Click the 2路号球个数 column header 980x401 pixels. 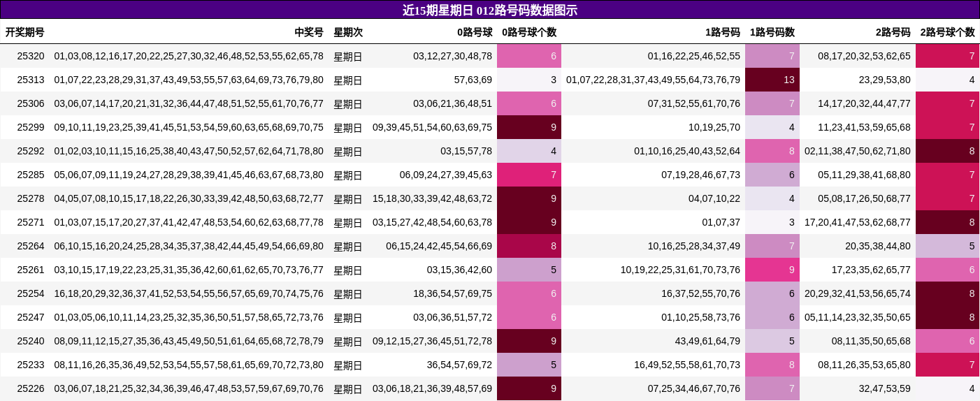(x=947, y=32)
